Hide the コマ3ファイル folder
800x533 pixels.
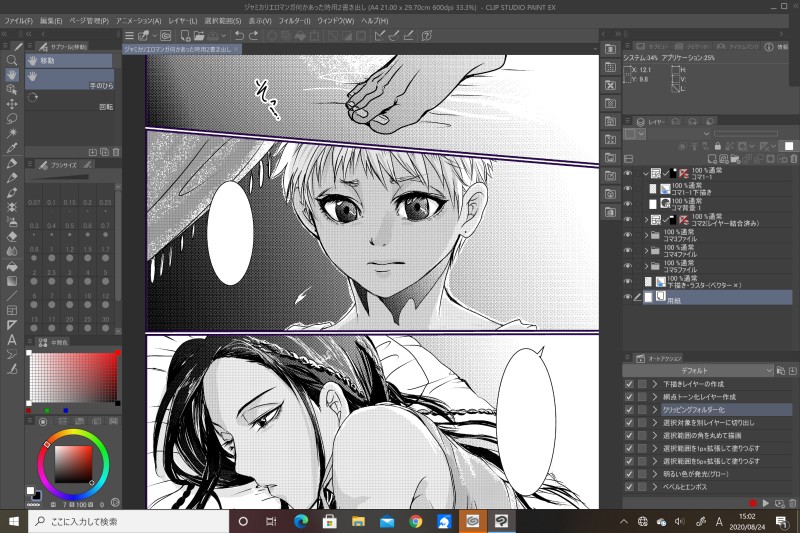coord(628,235)
